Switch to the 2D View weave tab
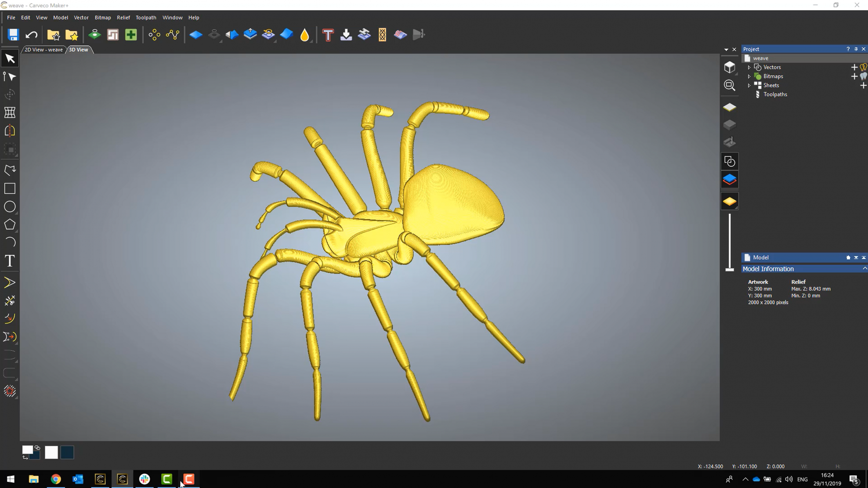 tap(43, 49)
